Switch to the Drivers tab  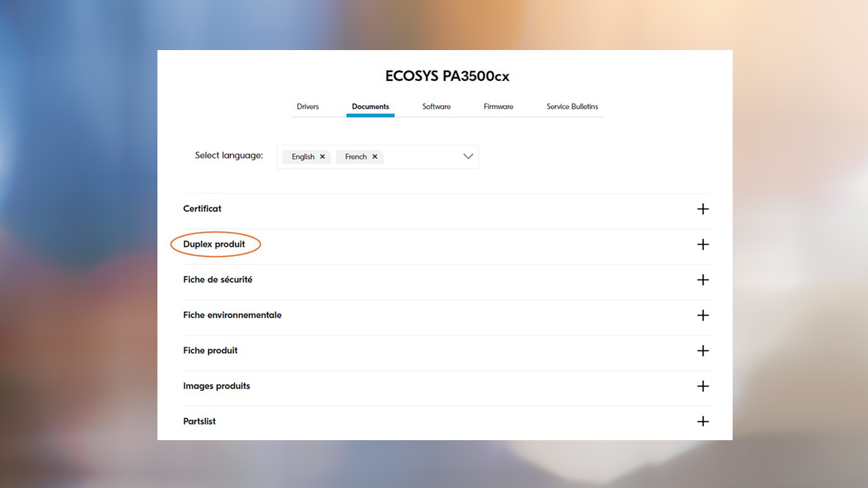pyautogui.click(x=307, y=107)
